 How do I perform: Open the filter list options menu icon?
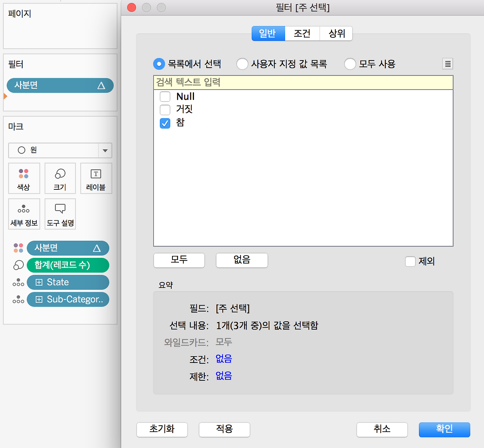tap(448, 64)
